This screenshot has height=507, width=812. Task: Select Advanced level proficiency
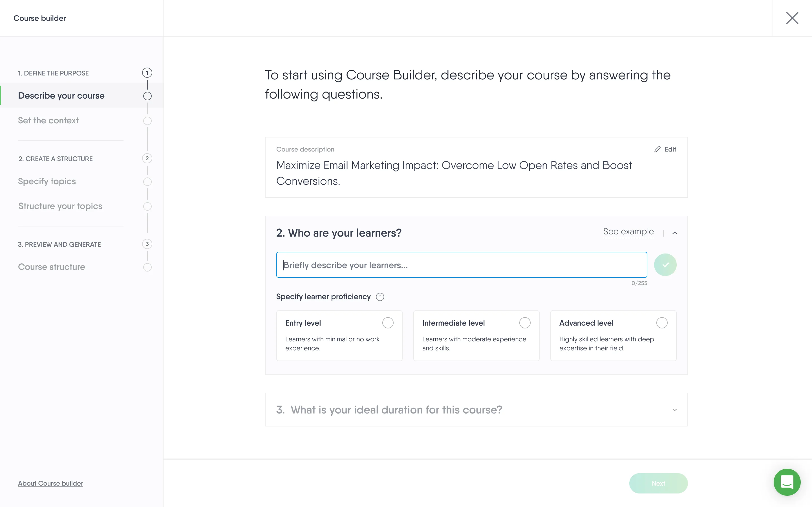coord(662,323)
